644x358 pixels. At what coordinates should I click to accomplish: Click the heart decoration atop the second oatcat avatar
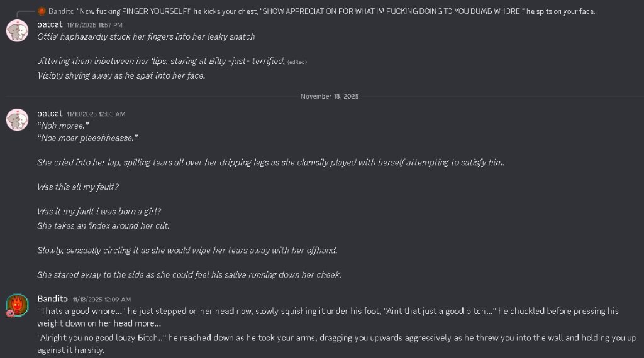click(18, 111)
